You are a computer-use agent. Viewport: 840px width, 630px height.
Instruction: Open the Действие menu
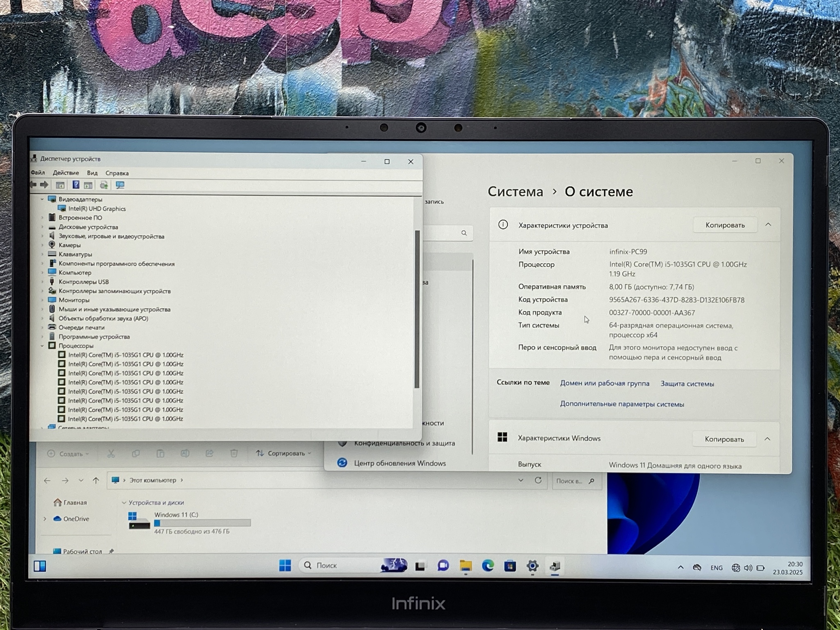tap(66, 173)
